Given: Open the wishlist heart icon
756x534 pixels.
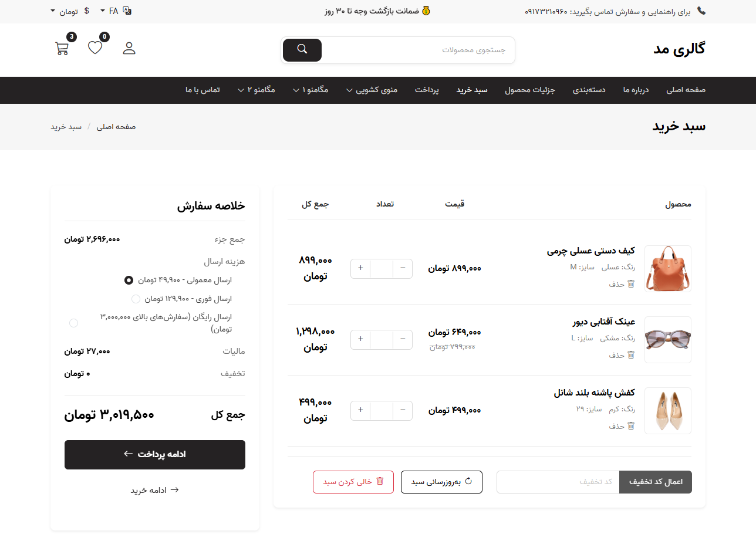Looking at the screenshot, I should point(95,48).
